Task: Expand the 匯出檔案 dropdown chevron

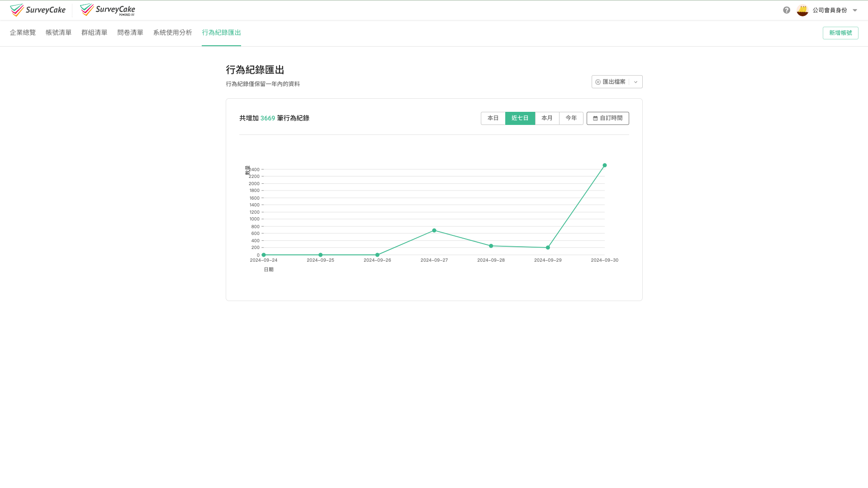Action: point(636,81)
